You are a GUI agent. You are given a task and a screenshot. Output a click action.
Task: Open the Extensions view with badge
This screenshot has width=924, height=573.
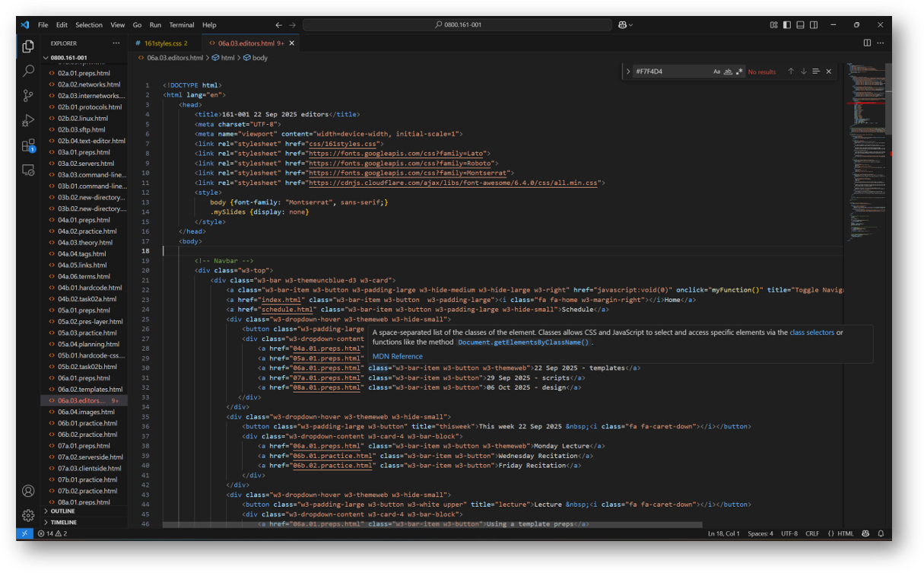[27, 145]
